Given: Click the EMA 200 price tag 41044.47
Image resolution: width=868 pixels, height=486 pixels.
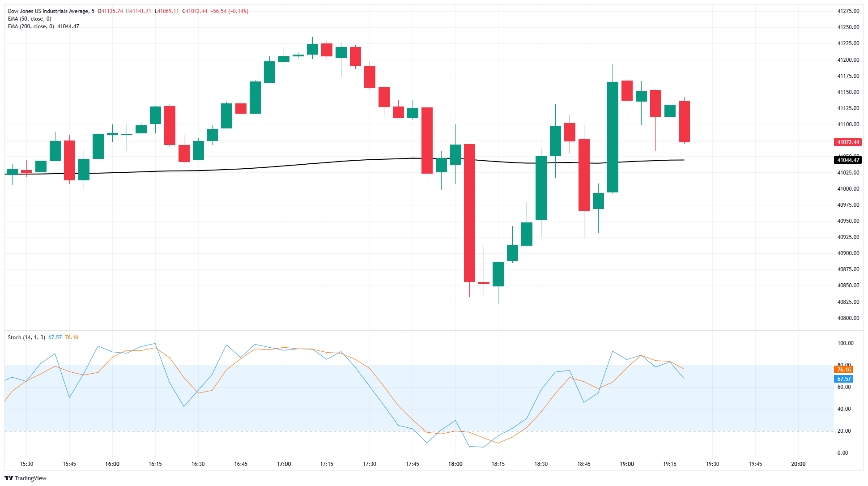Looking at the screenshot, I should point(848,160).
